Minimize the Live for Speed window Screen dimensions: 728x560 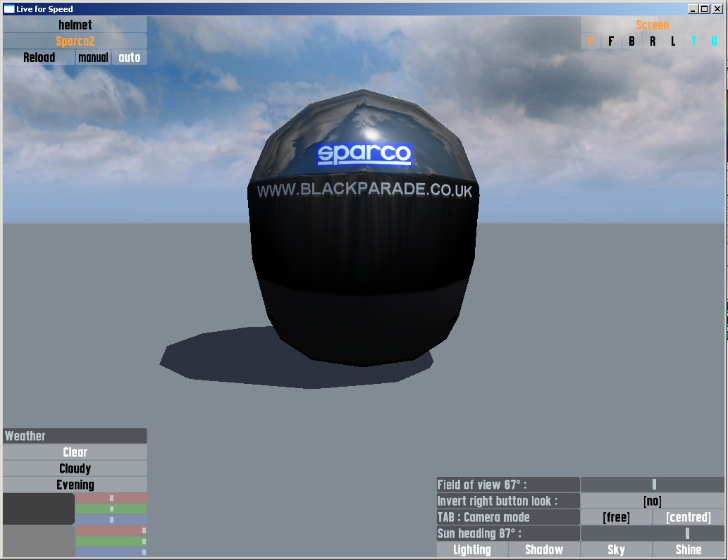[x=693, y=9]
